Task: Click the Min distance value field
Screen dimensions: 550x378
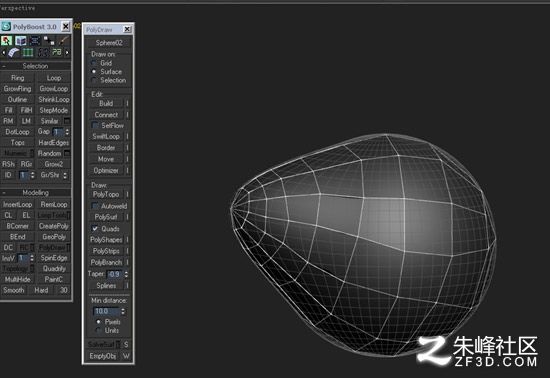Action: pyautogui.click(x=107, y=311)
